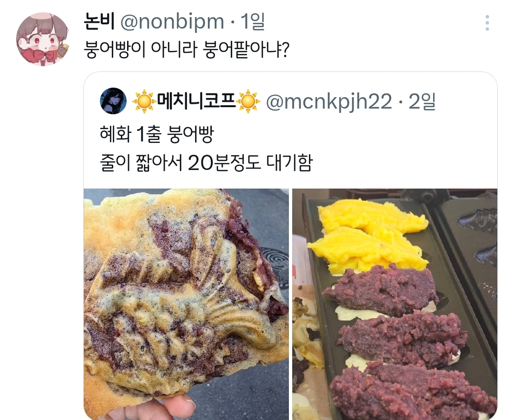Click the sun emoji before 메치니코프
This screenshot has height=420, width=514.
(144, 101)
